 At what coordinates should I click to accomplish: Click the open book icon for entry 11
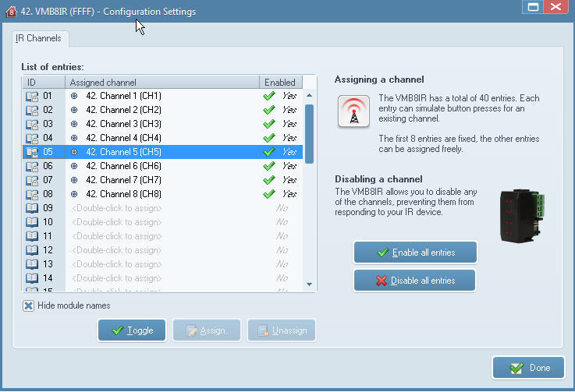[x=32, y=236]
